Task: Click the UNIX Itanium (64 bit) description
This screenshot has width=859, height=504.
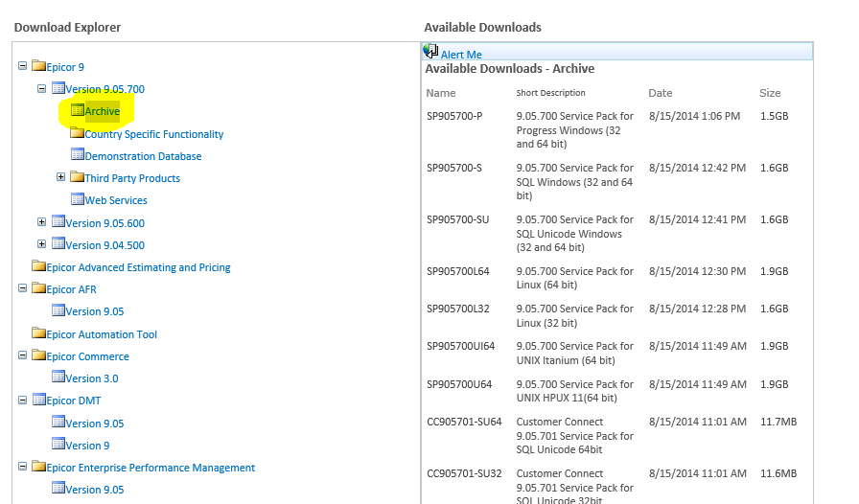Action: 574,354
